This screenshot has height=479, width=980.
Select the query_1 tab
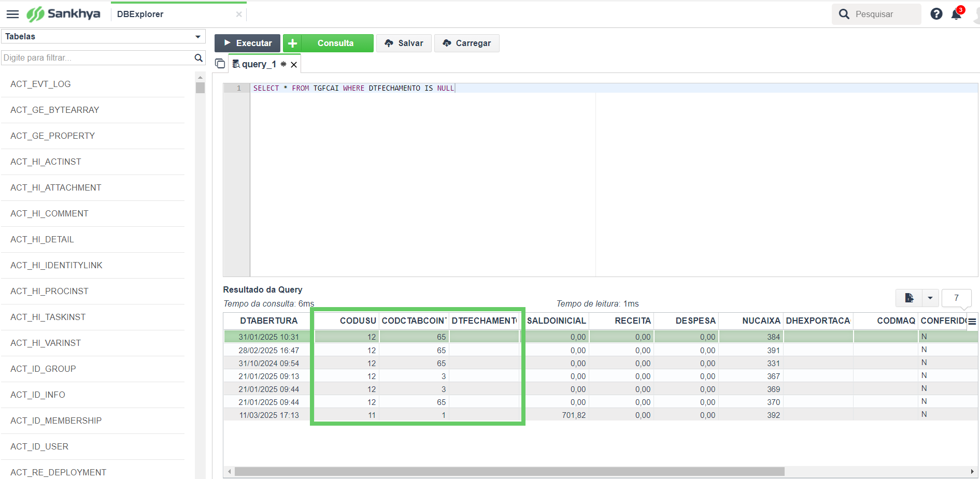(x=259, y=64)
